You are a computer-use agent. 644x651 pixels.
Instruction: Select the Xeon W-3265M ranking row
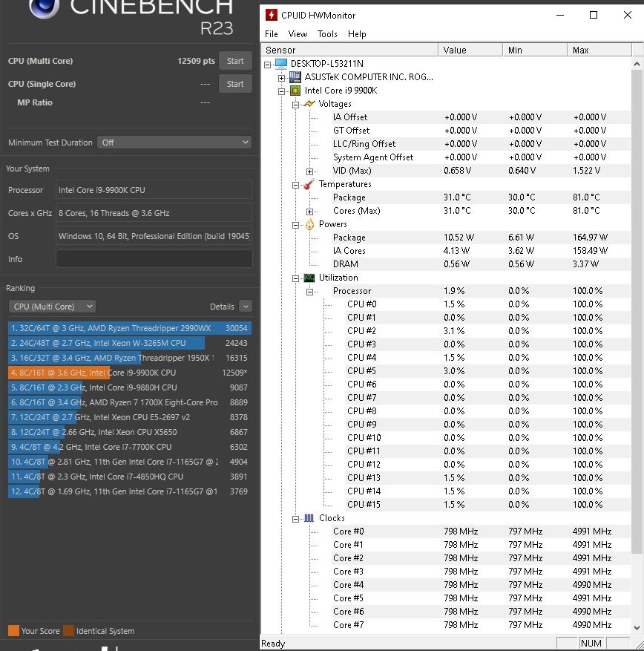[129, 343]
